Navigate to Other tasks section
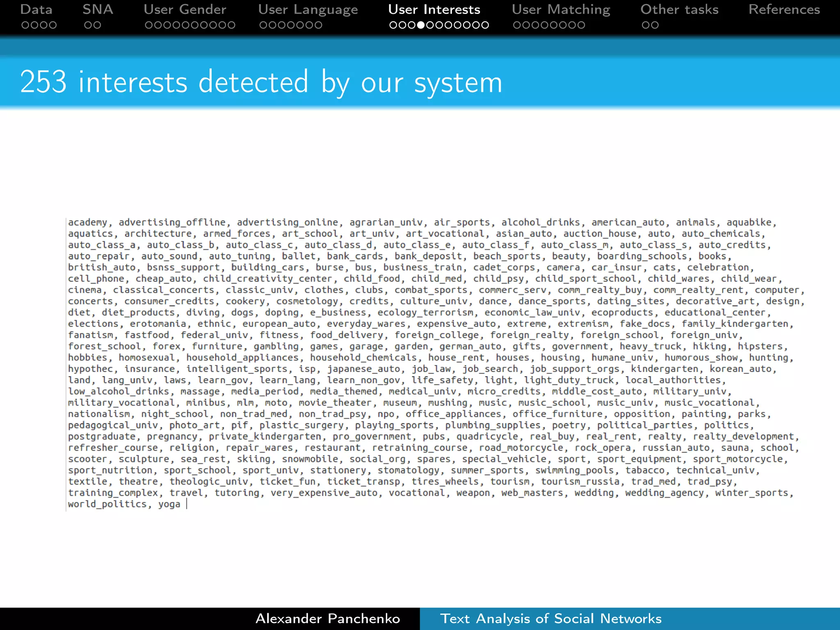Screen dimensions: 840x630 (x=680, y=9)
